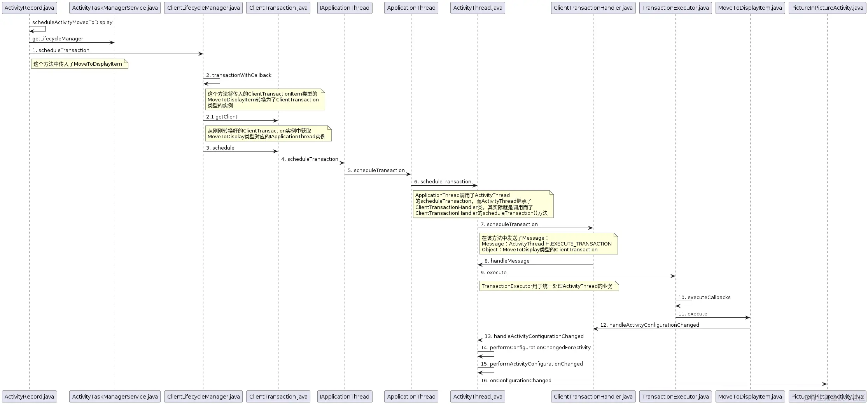
Task: Click the bottom MoveToDisplayItem.java participant box
Action: click(x=750, y=397)
